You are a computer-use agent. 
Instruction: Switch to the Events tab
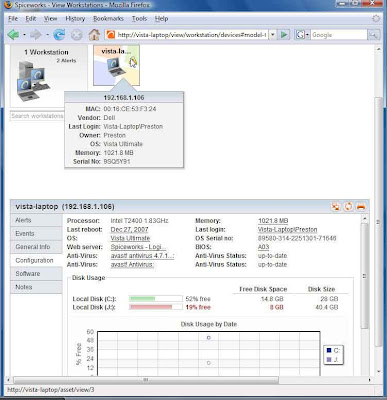click(x=36, y=234)
